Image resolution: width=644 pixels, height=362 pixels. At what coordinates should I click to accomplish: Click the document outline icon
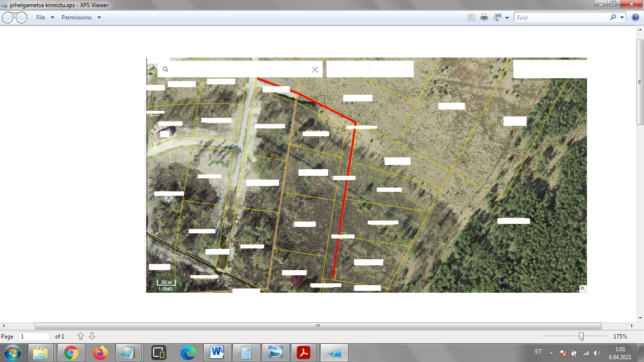(x=471, y=17)
